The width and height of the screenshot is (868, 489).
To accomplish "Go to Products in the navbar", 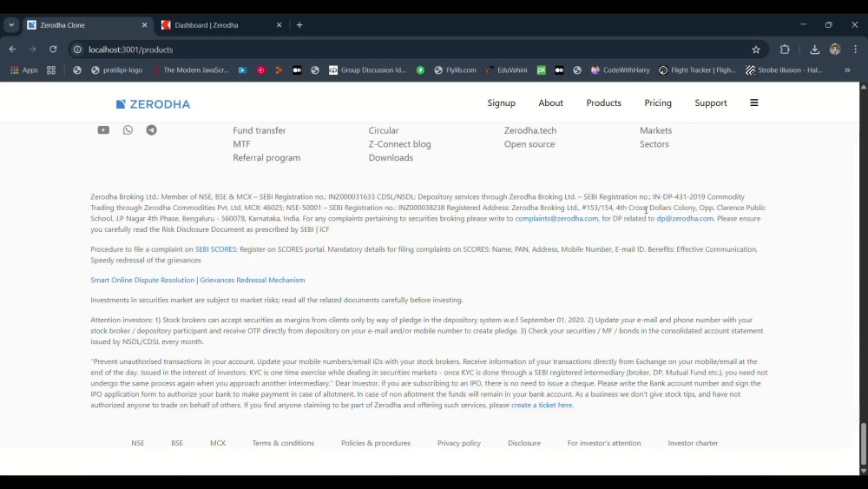I will coord(603,103).
